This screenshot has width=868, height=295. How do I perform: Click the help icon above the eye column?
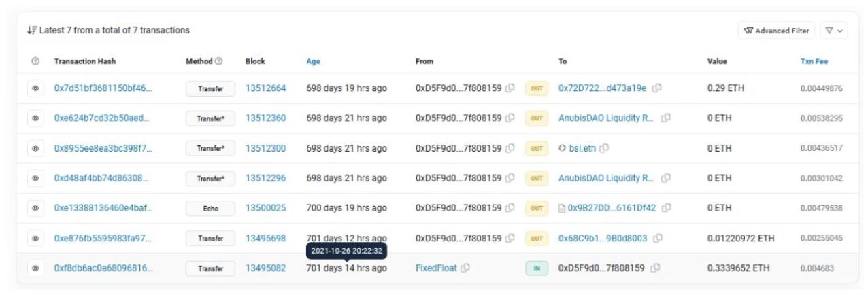(35, 61)
